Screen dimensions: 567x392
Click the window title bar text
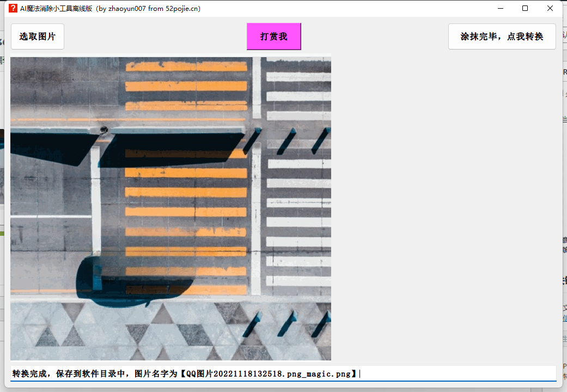(x=110, y=8)
